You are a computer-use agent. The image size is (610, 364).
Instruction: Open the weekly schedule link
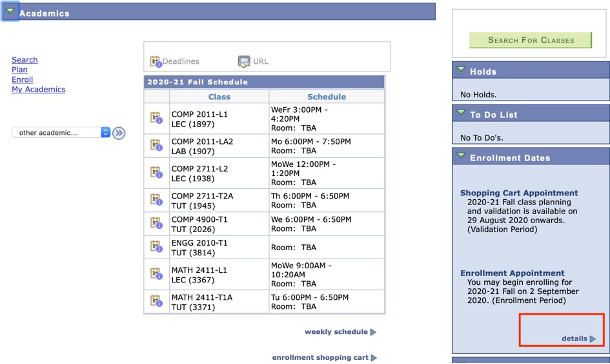point(340,332)
